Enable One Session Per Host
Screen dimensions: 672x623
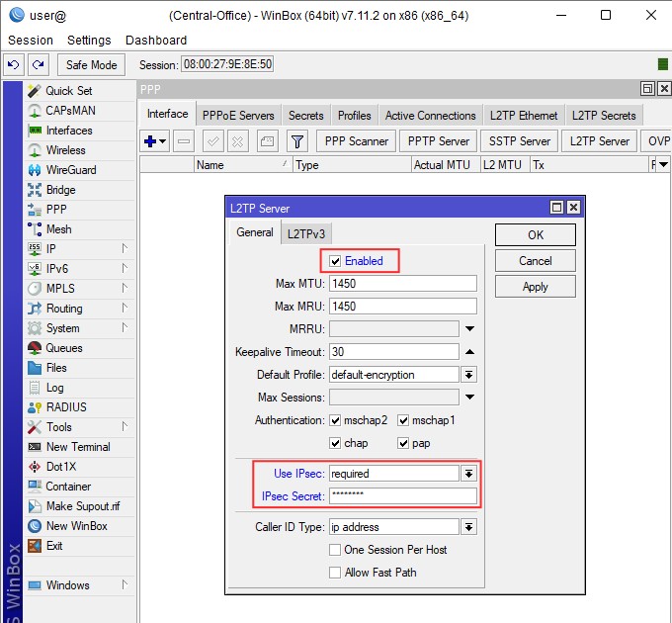(x=336, y=550)
